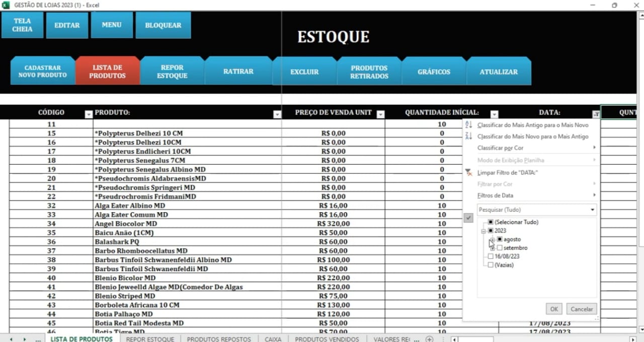
Task: Click the active filter icon on DATA header
Action: (x=596, y=114)
